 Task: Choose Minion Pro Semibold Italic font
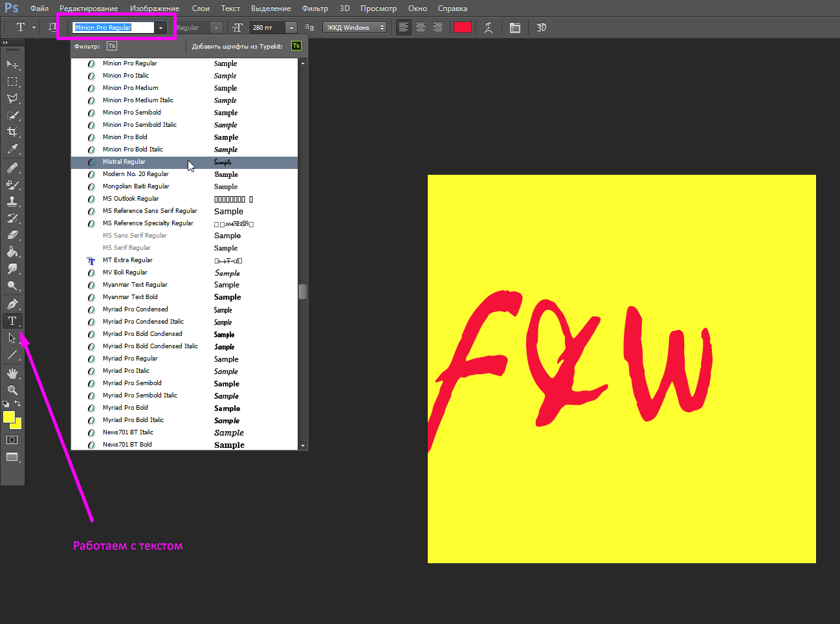coord(184,125)
